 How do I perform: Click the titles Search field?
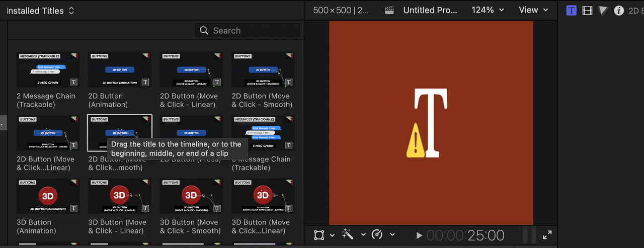point(247,31)
